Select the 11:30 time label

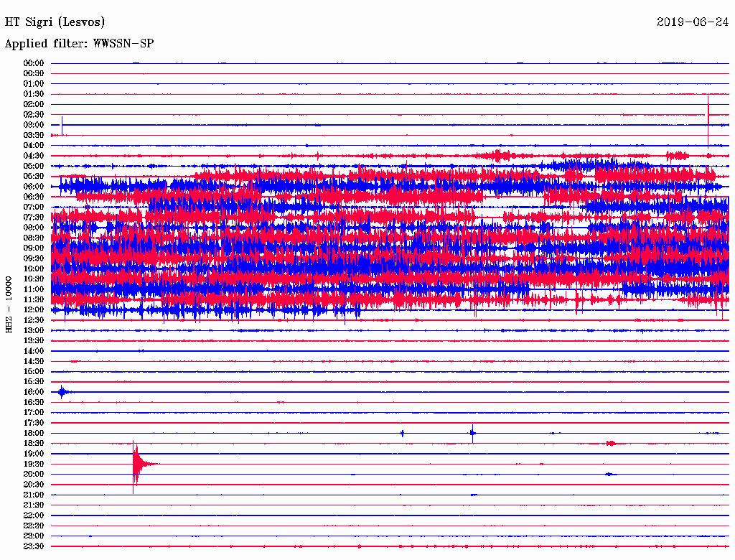tap(34, 299)
